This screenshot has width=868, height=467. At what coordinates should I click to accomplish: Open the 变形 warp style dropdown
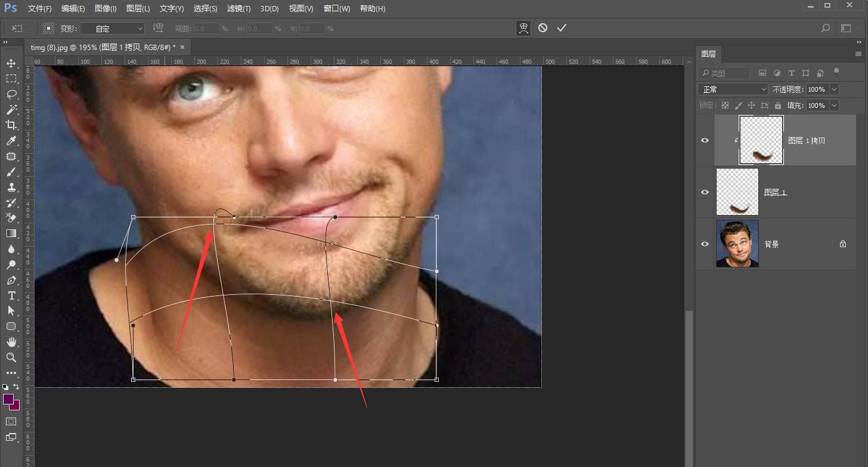point(113,29)
